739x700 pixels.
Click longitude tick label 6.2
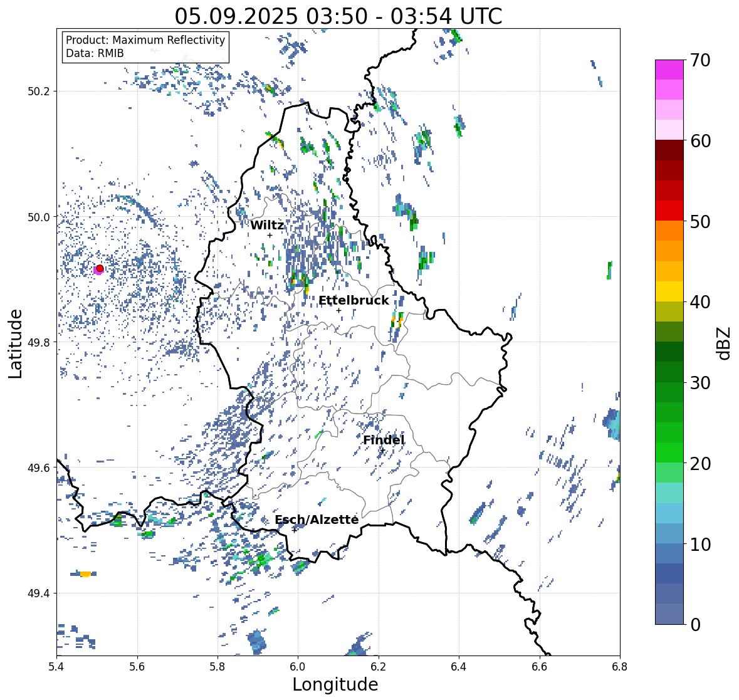[x=379, y=666]
